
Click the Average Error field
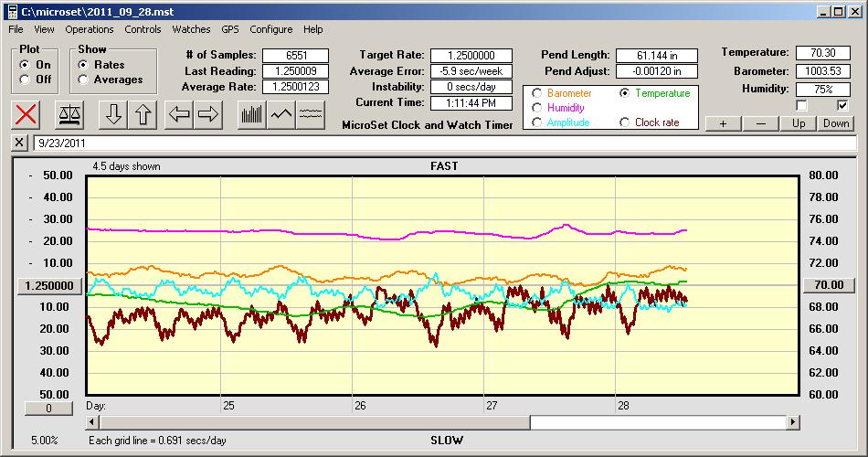coord(471,71)
